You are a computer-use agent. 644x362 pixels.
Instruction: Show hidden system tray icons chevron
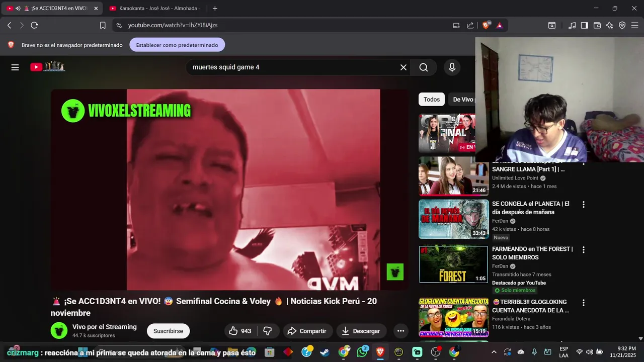pyautogui.click(x=494, y=352)
